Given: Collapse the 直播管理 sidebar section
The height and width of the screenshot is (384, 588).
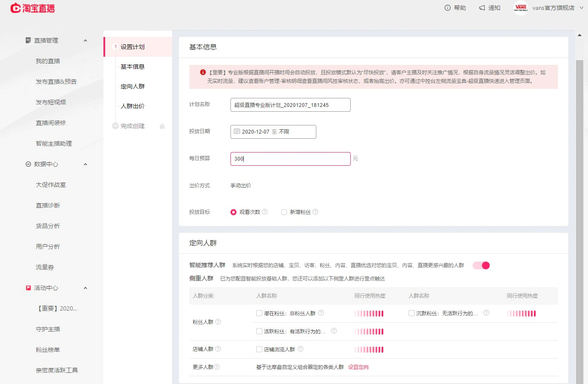Looking at the screenshot, I should click(85, 40).
